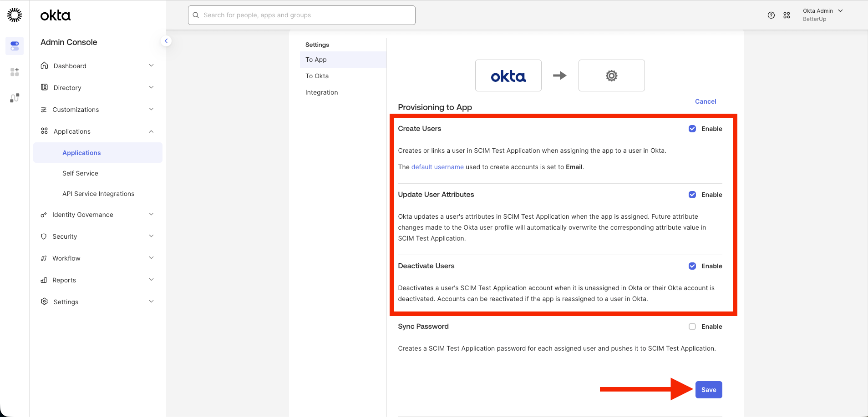The image size is (868, 417).
Task: Expand the Reports menu chevron
Action: [151, 280]
